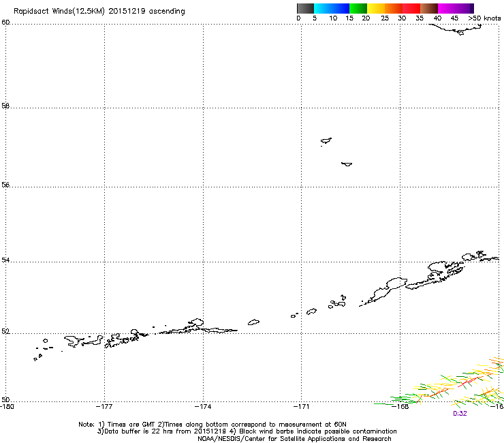Click the longitude axis label '-174'

click(203, 407)
